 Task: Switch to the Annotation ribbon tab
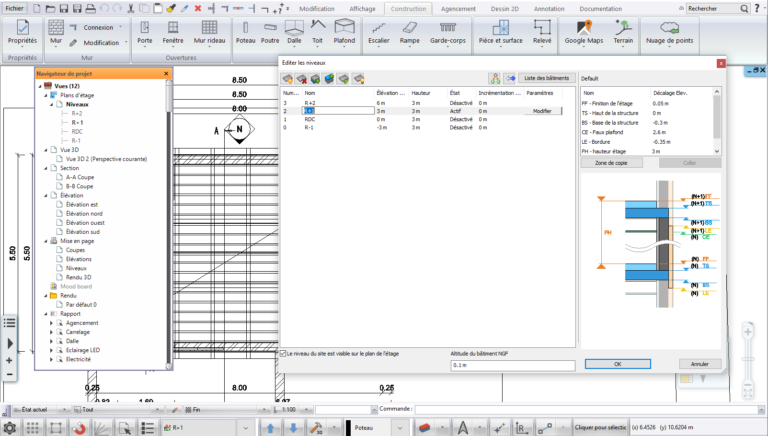(549, 9)
